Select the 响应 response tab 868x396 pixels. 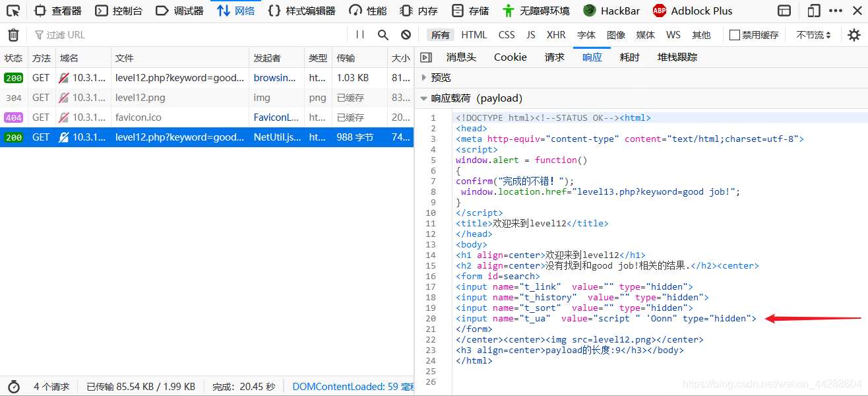pos(592,57)
